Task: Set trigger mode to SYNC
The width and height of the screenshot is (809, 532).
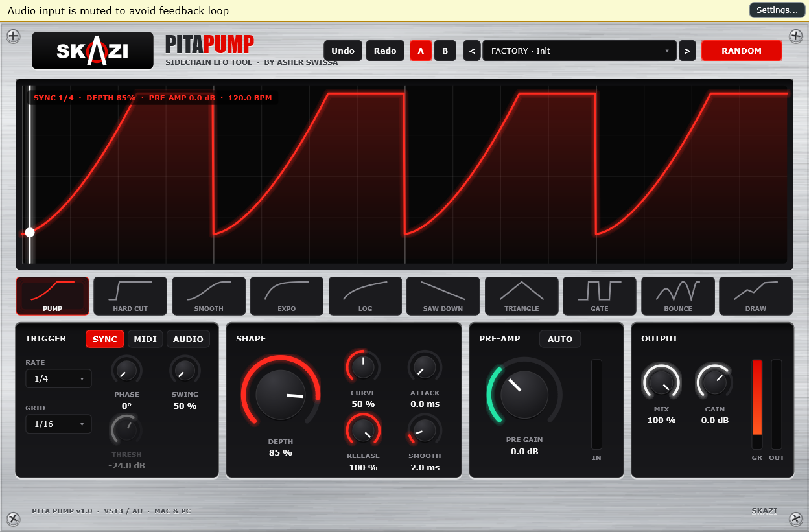Action: (105, 339)
